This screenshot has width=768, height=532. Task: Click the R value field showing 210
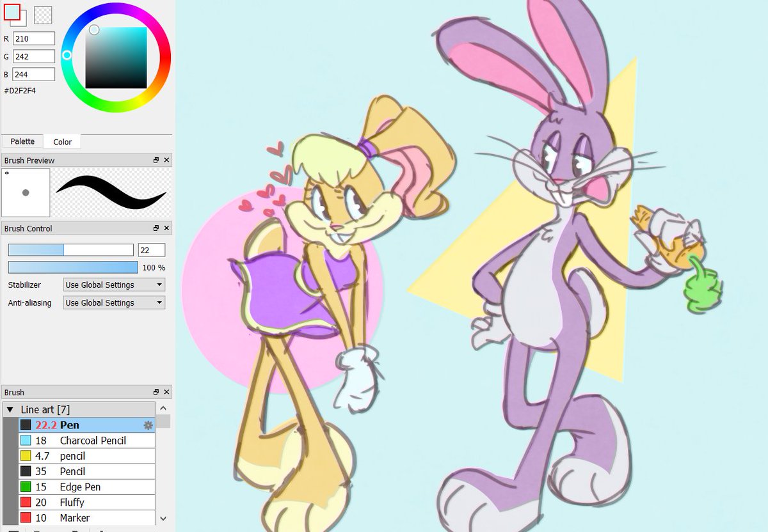(x=34, y=39)
